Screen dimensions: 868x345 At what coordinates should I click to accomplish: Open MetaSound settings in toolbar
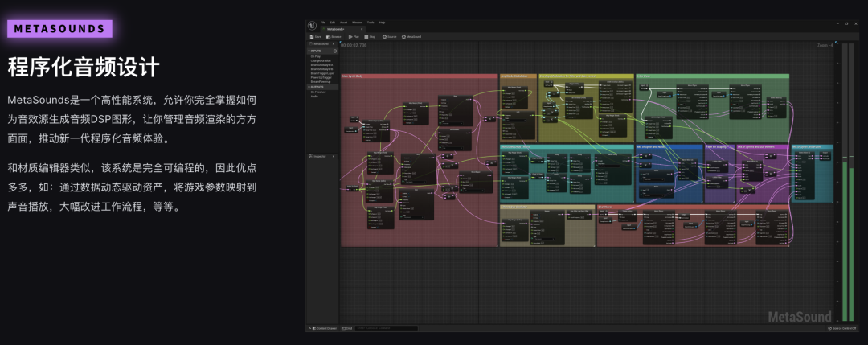411,36
